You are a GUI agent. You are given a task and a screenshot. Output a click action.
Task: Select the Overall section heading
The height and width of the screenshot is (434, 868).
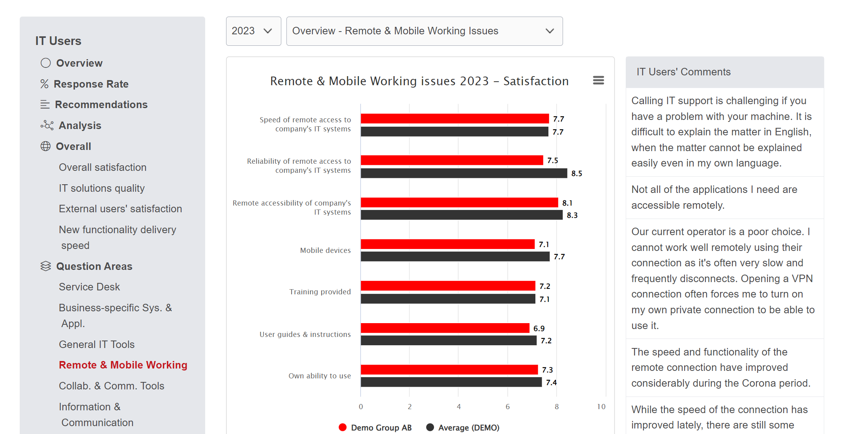pyautogui.click(x=73, y=146)
